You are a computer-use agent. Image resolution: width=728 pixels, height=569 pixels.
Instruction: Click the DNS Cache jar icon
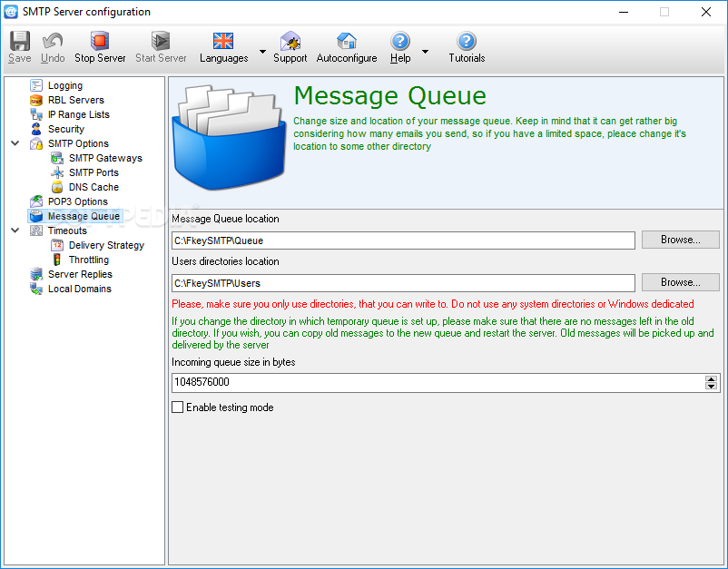57,187
